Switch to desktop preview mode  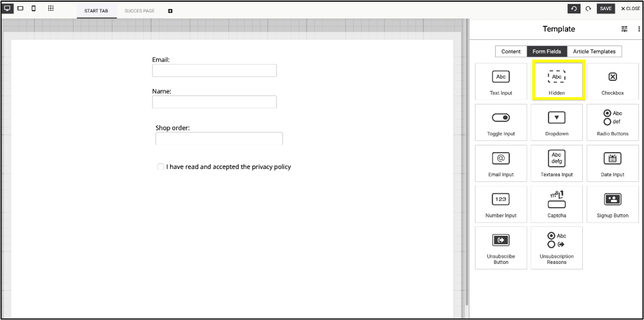pos(7,8)
